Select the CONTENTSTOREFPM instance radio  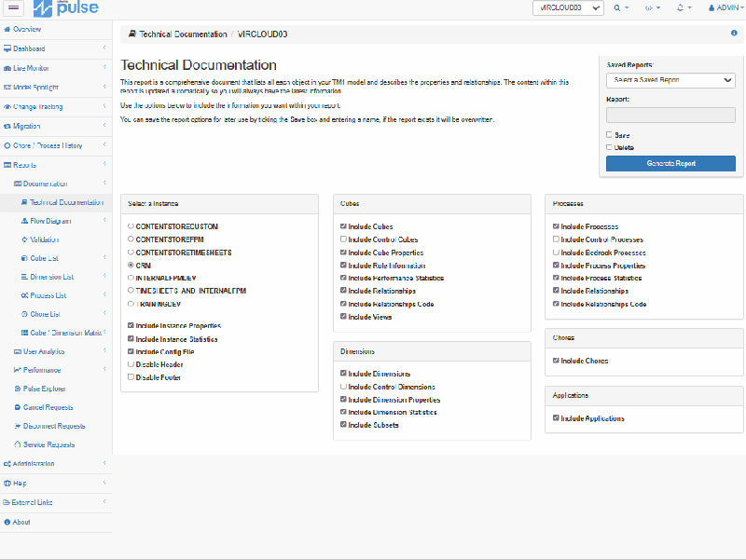coord(131,239)
